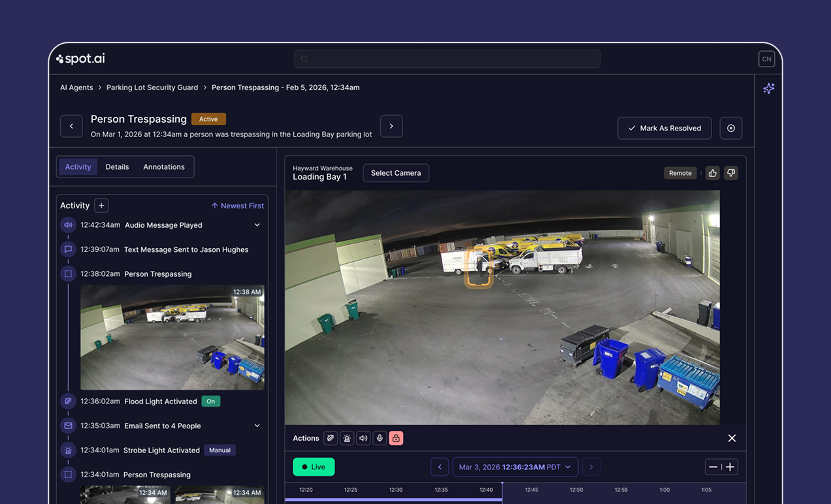This screenshot has width=831, height=504.
Task: Click Hayward Warehouse label
Action: tap(323, 168)
